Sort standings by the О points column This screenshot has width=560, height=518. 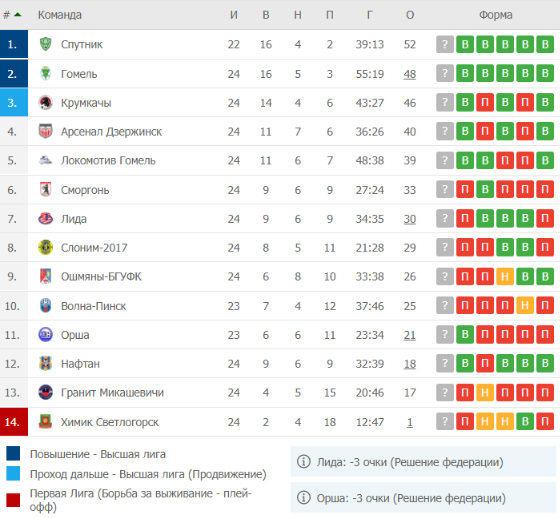(410, 15)
